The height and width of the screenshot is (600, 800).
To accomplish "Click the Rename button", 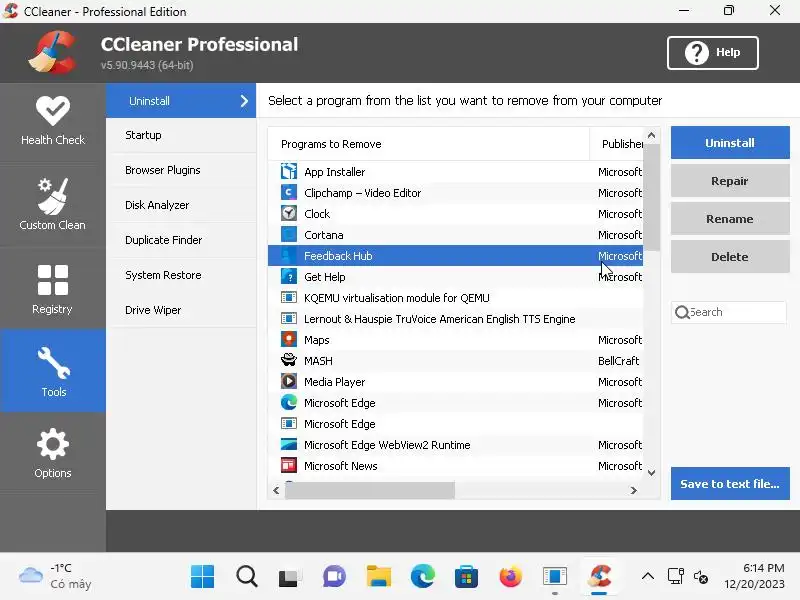I will [x=730, y=219].
